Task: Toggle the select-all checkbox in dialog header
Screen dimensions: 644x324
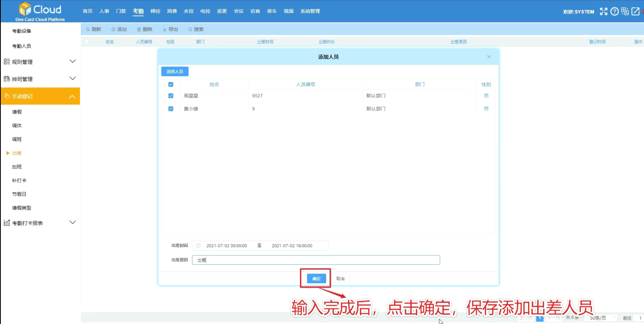Action: [171, 84]
